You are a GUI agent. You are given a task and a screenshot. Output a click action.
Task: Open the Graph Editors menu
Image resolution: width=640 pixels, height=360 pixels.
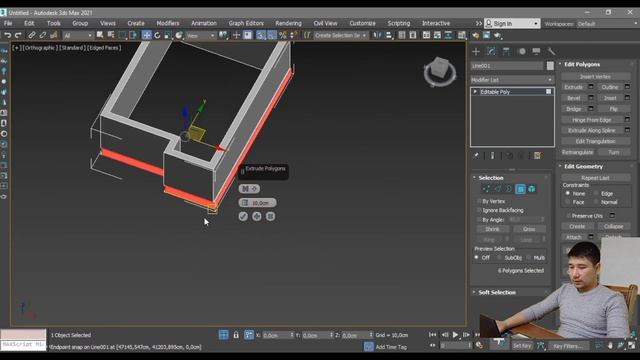click(x=246, y=23)
